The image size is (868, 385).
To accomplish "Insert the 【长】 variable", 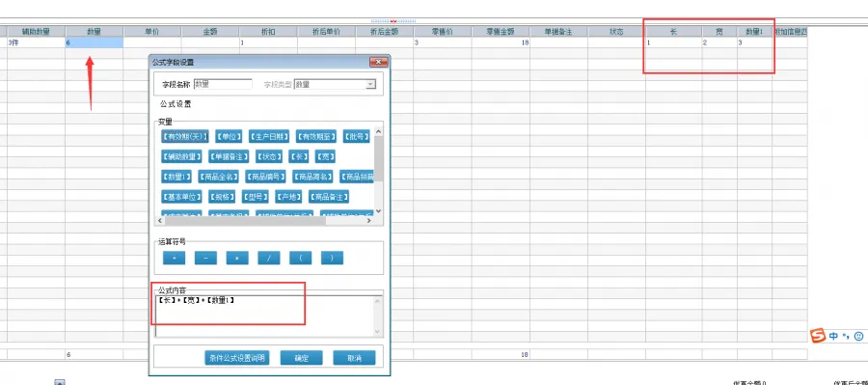I will (299, 156).
